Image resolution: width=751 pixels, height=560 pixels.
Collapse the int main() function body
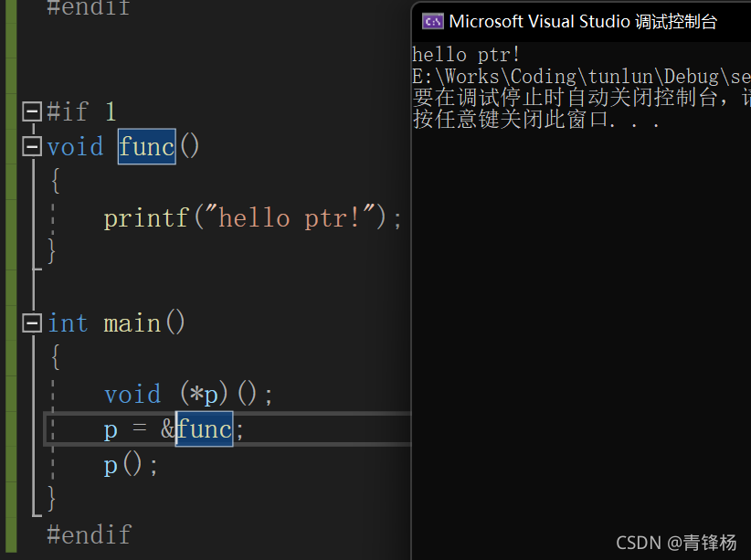point(32,322)
